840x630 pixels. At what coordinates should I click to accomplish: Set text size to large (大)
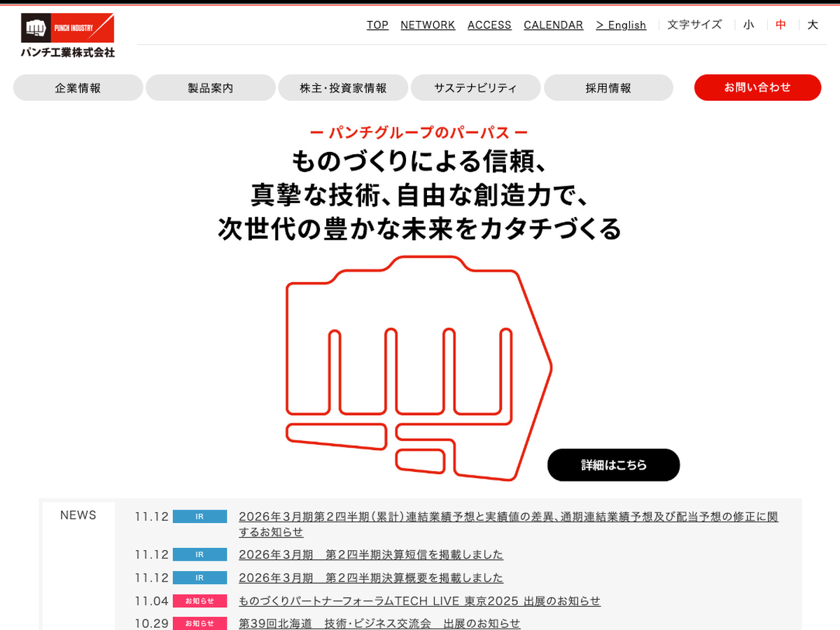coord(813,25)
